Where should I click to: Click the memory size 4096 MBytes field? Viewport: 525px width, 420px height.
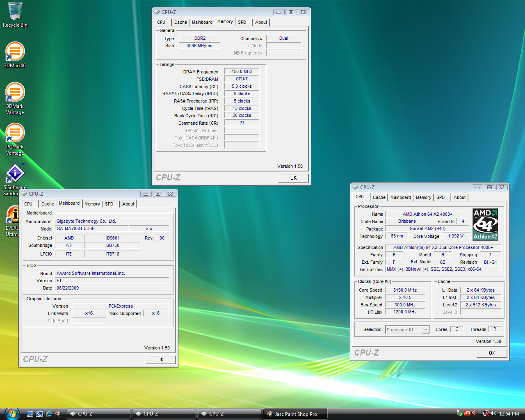coord(200,46)
